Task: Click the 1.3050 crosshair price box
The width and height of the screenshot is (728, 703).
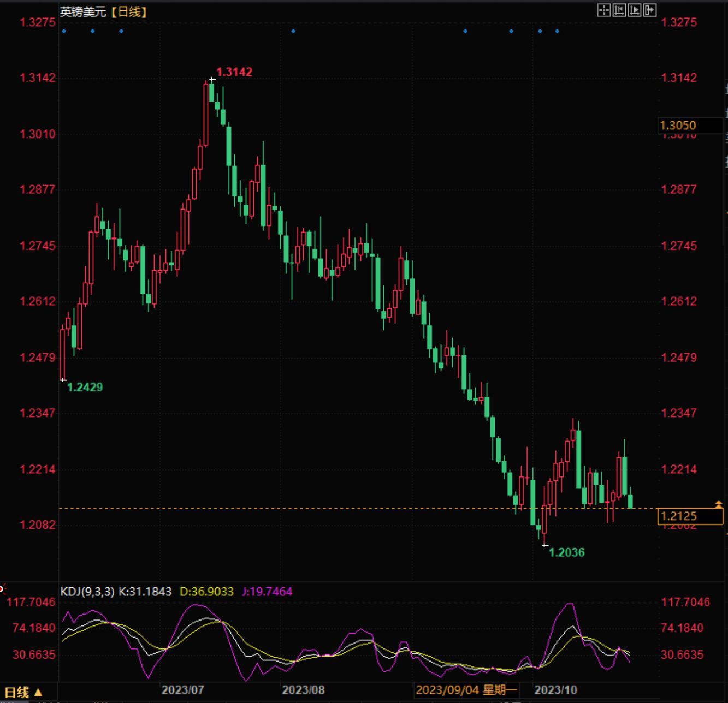Action: (x=690, y=126)
